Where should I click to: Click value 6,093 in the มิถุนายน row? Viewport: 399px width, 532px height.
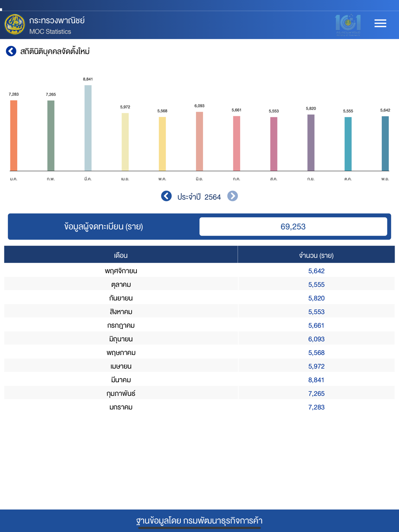pyautogui.click(x=316, y=339)
